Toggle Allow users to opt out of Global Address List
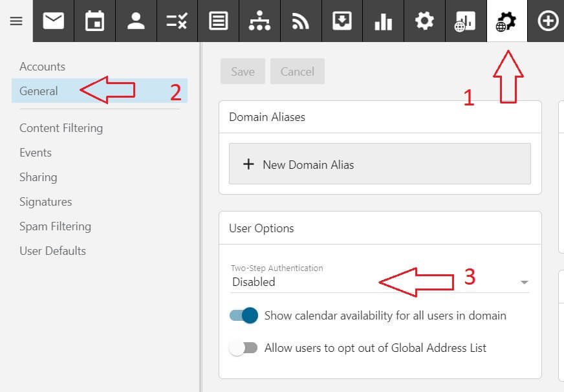Screen dimensions: 564x392 tap(244, 348)
